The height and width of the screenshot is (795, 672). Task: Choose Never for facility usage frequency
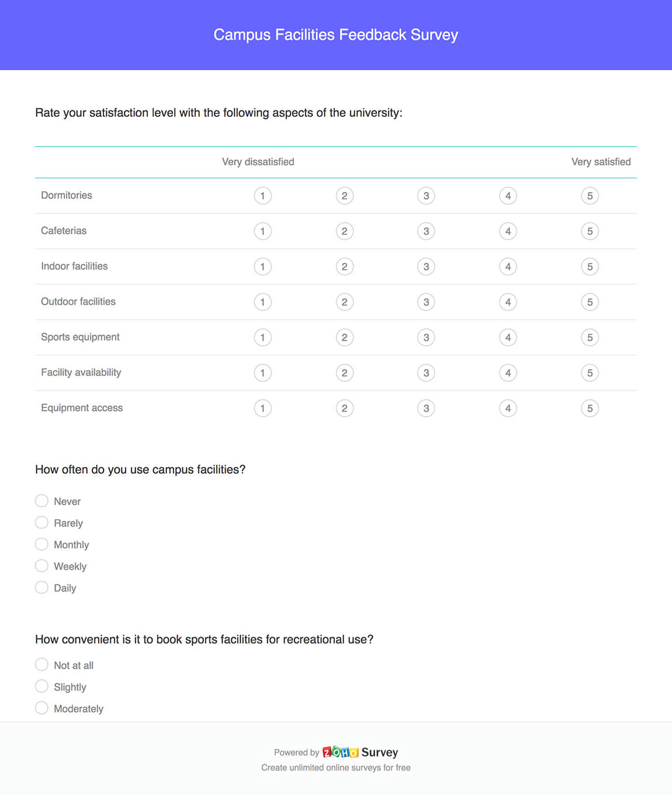tap(41, 501)
